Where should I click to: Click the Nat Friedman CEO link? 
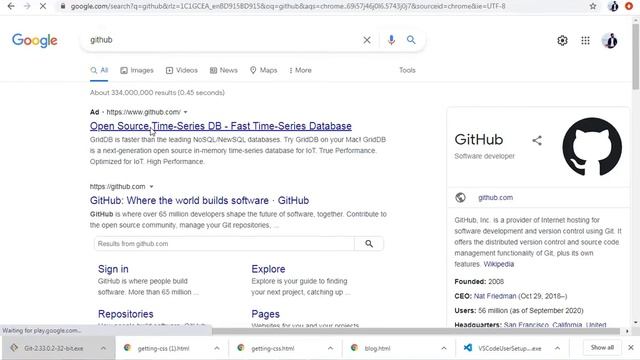[x=495, y=296]
